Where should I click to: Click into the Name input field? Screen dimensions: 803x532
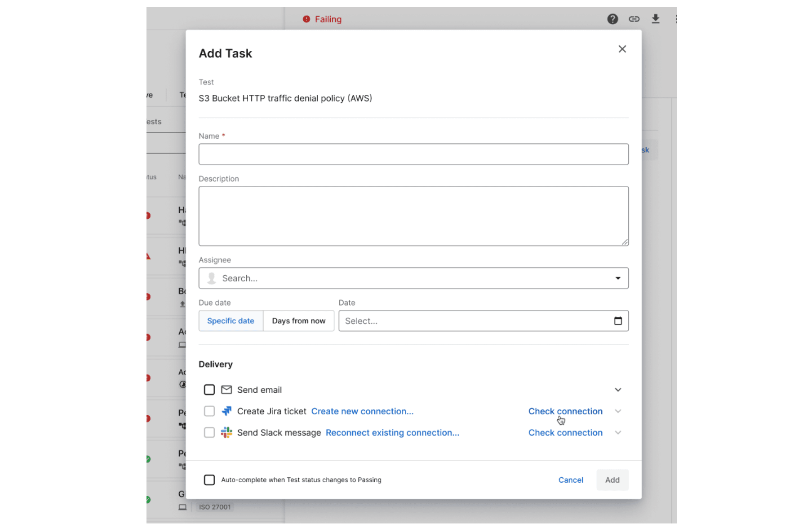pos(413,154)
